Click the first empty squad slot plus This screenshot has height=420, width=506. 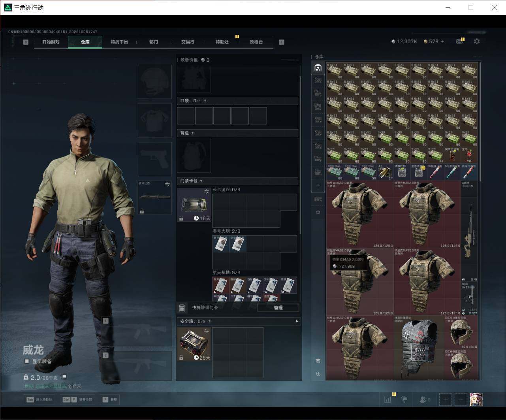coord(446,399)
